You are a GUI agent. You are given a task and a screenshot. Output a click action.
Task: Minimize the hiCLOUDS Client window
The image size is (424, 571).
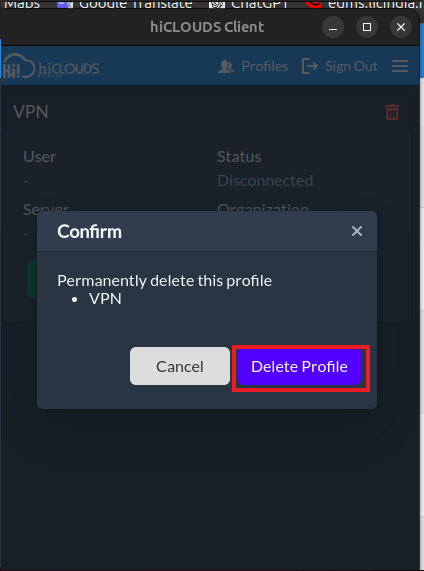[333, 27]
